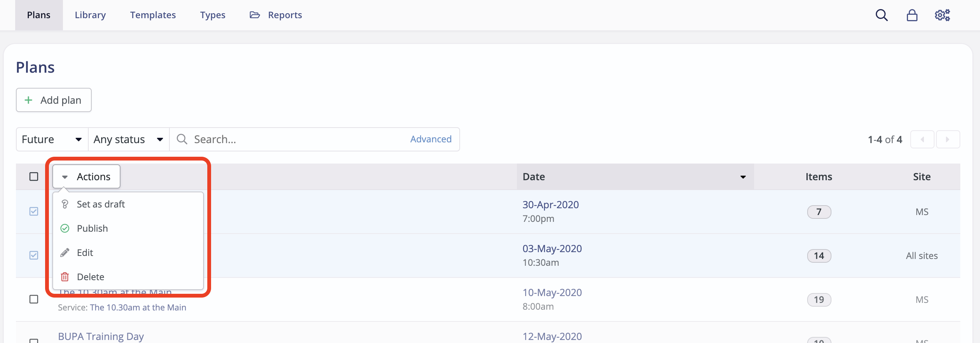Open the Future filter dropdown
The width and height of the screenshot is (980, 343).
(x=52, y=139)
